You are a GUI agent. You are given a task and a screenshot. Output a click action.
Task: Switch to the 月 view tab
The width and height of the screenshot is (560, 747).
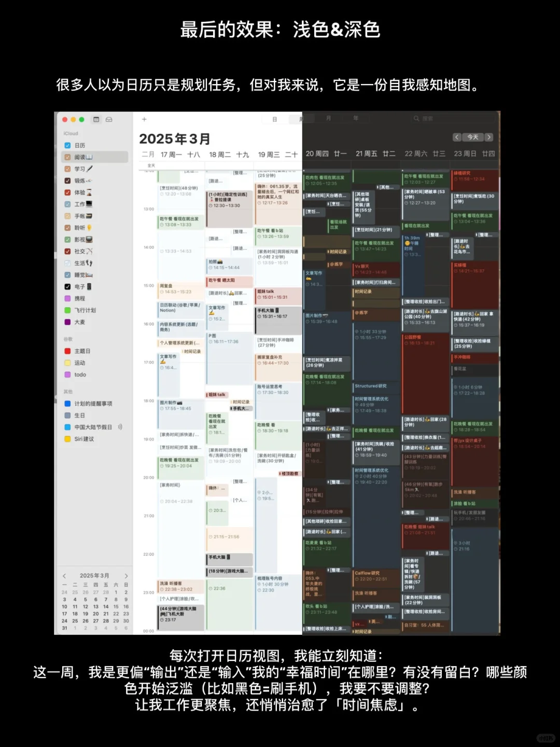coord(328,118)
